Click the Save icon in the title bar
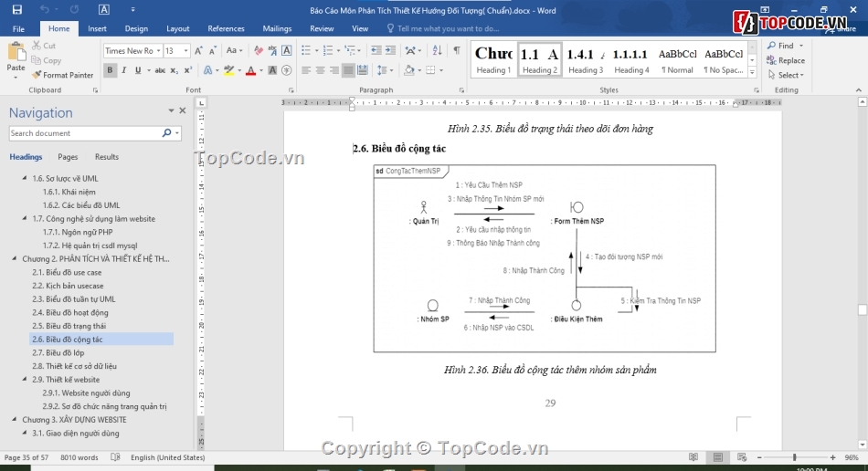The height and width of the screenshot is (471, 868). coord(17,10)
